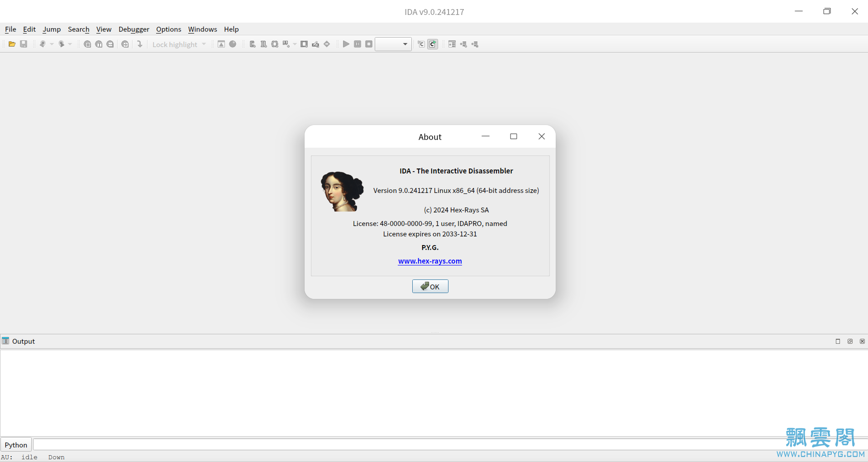Screen dimensions: 868x462
Task: Click the search next arrow circle icon
Action: (125, 44)
